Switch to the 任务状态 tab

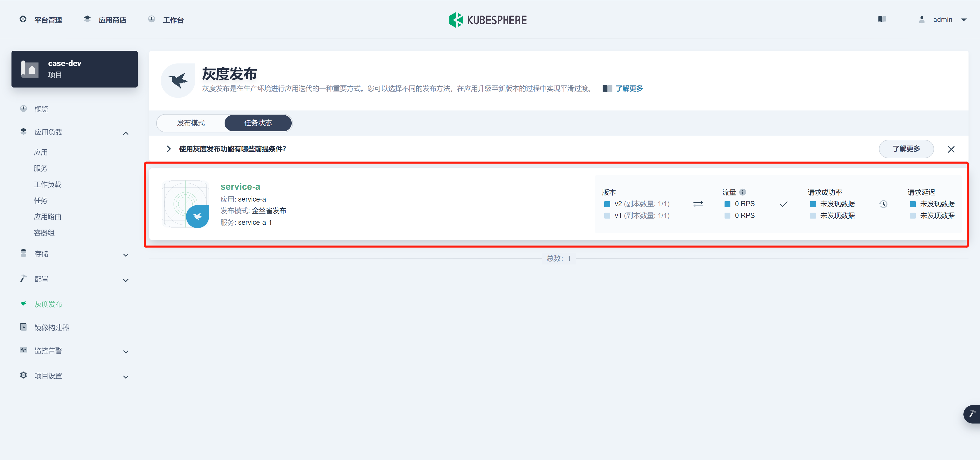click(258, 123)
